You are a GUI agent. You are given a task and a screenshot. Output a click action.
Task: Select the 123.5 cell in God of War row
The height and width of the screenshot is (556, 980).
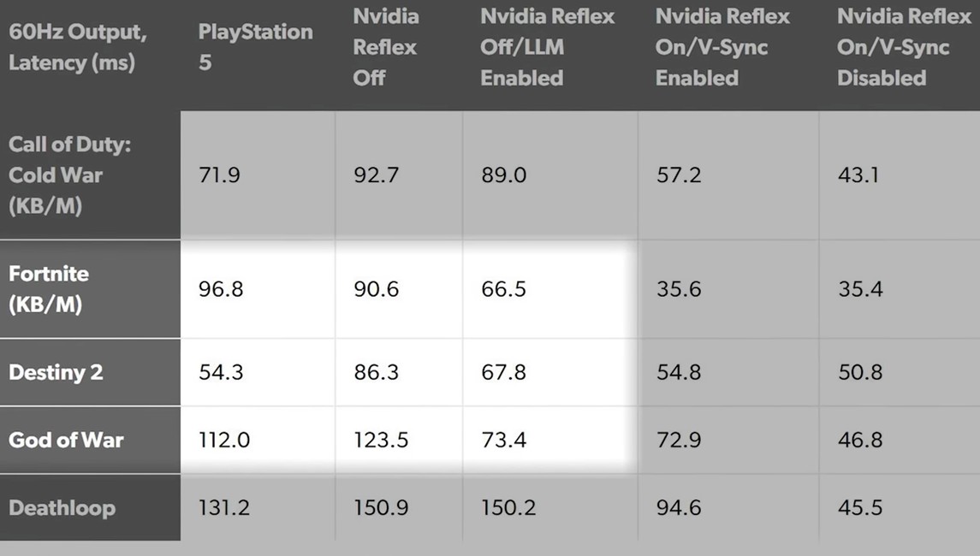(x=381, y=440)
